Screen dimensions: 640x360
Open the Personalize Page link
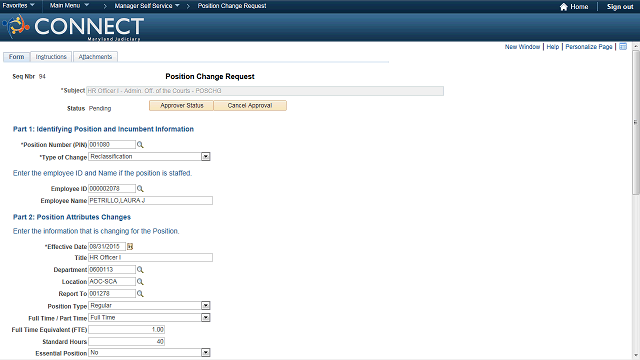tap(589, 47)
